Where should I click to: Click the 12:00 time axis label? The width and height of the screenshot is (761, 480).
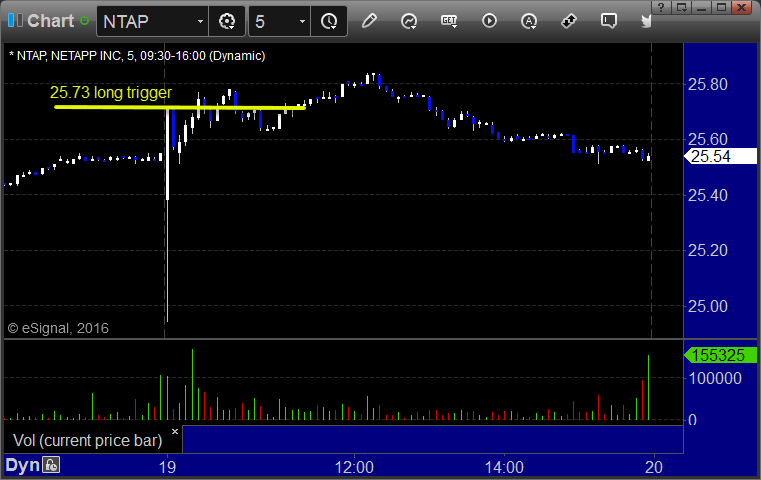354,467
